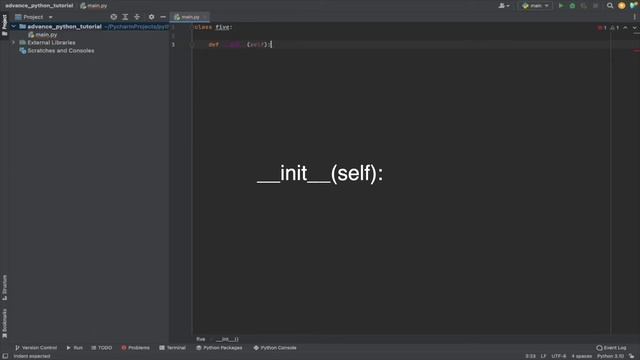Screen dimensions: 640x360
Task: Collapse advance_python_tutorial project folder
Action: pos(13,27)
